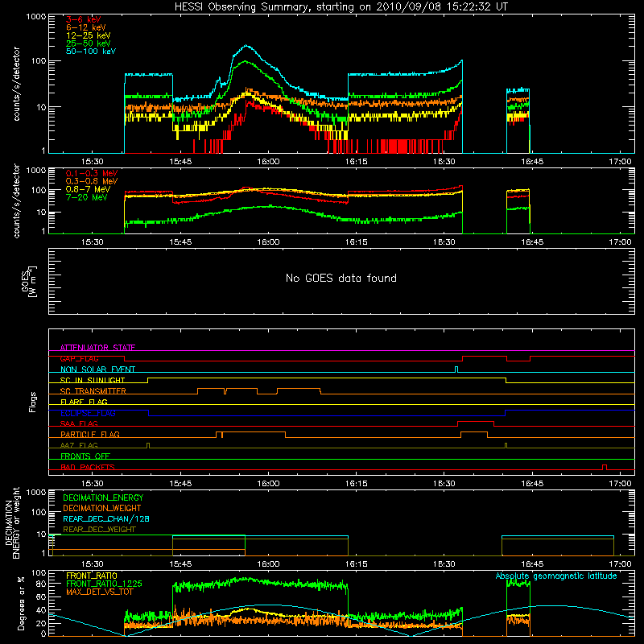
Task: Click the orange 6-12 keV legend label
Action: [86, 27]
